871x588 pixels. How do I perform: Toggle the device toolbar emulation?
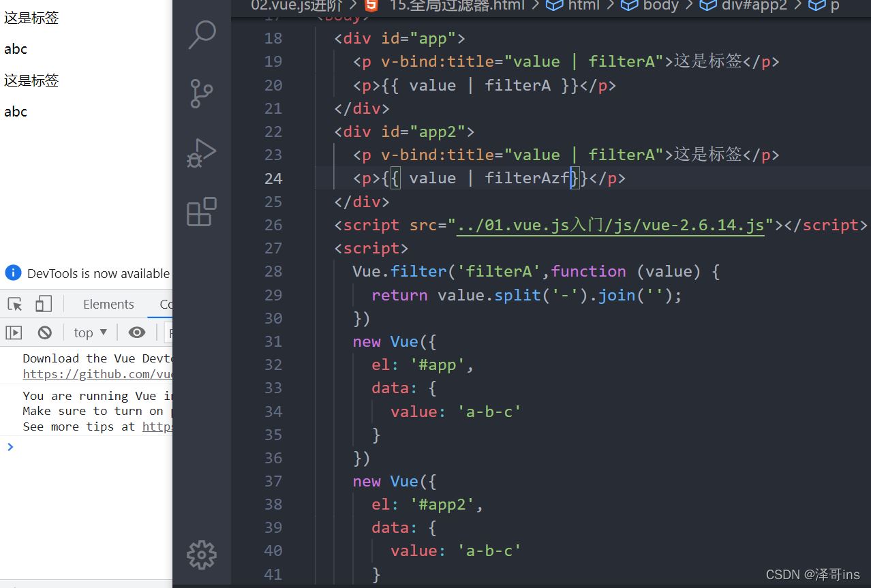click(44, 304)
